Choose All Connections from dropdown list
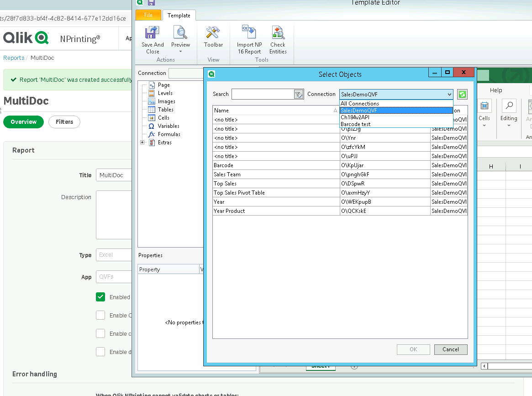This screenshot has height=396, width=532. coord(396,104)
